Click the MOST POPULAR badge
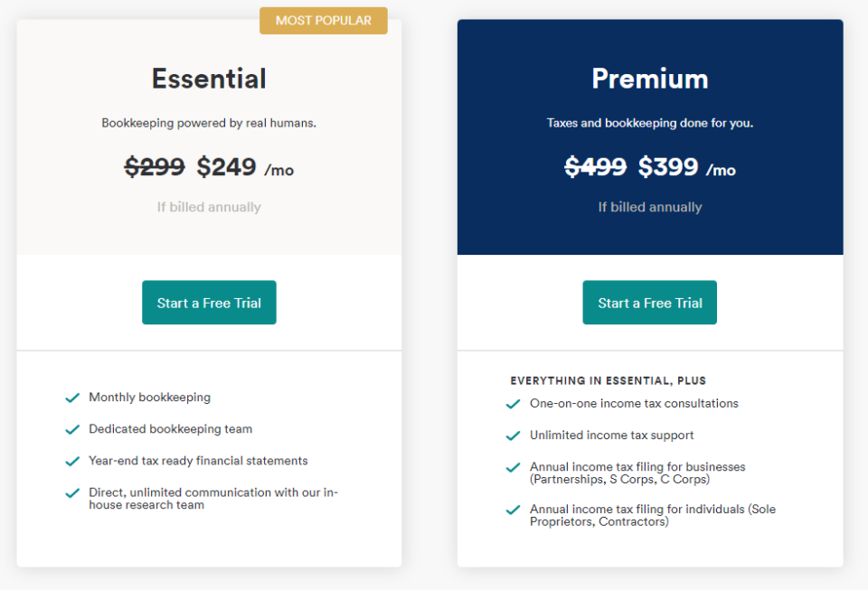 (x=323, y=20)
